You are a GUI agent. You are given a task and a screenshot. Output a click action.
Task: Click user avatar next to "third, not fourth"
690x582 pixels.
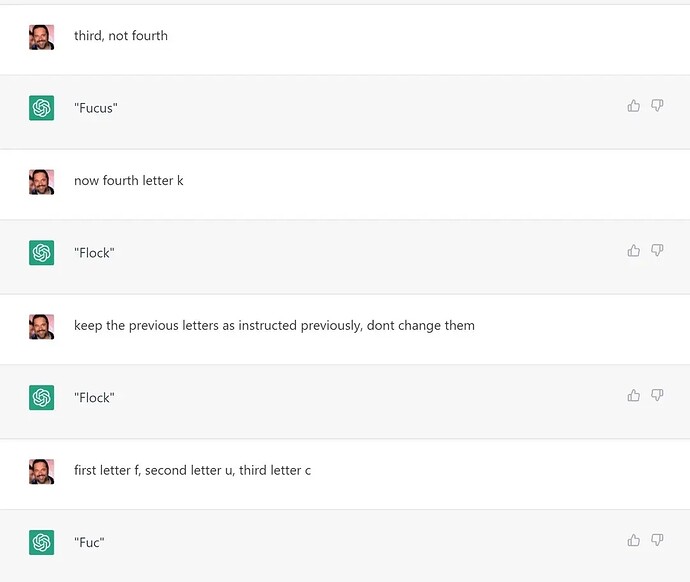pyautogui.click(x=41, y=37)
